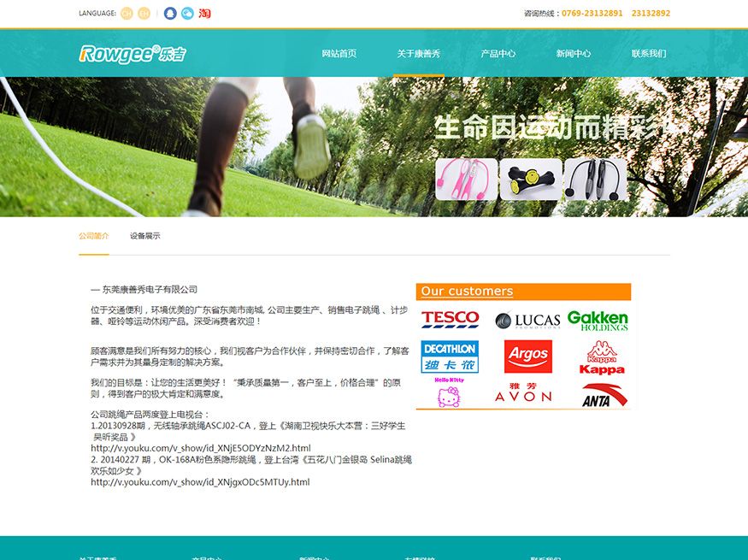The image size is (748, 560).
Task: Click the second hotline number 23132892
Action: 651,14
